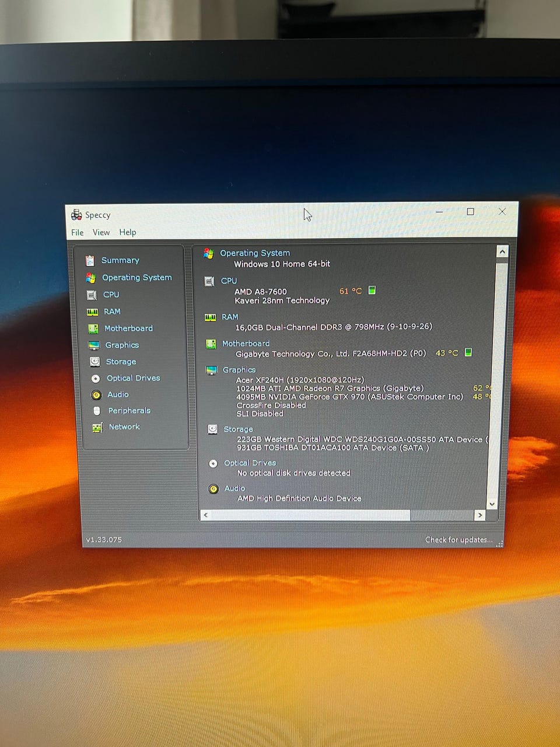Open the File menu

click(77, 232)
